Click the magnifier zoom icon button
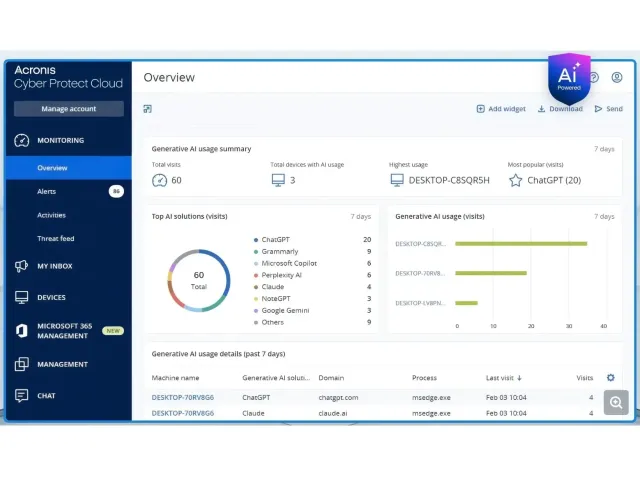This screenshot has width=640, height=480. click(x=616, y=403)
